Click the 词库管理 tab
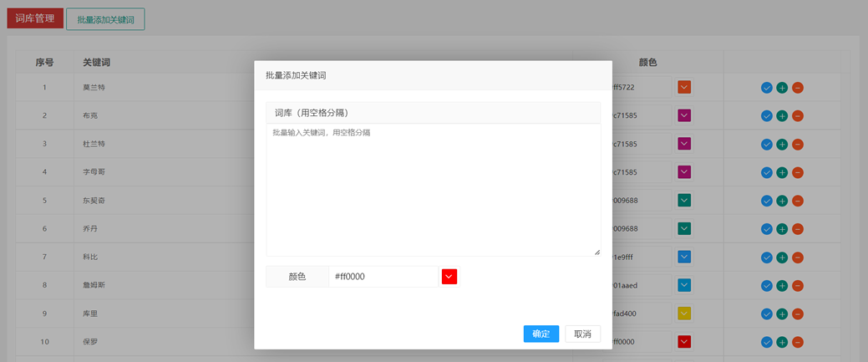This screenshot has height=362, width=868. (35, 18)
